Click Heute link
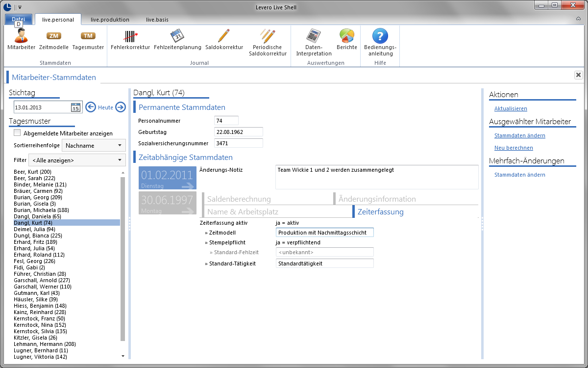Viewport: 588px width, 368px height. 105,107
